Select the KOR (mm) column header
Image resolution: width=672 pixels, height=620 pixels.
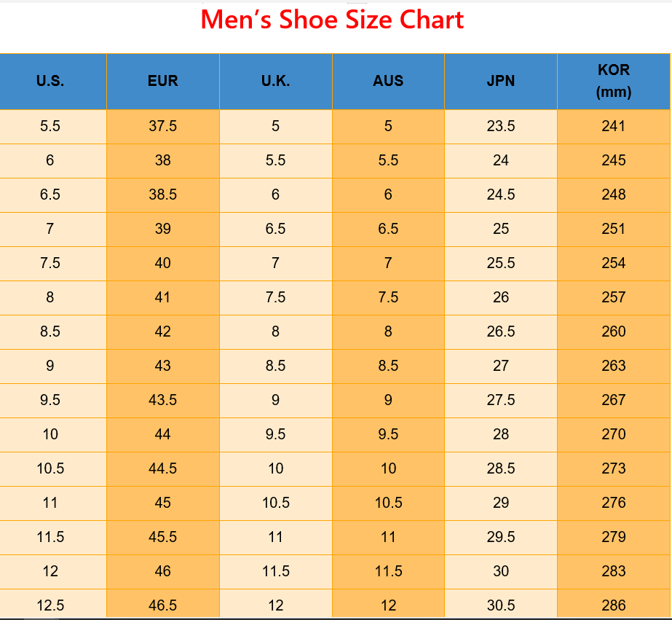point(614,81)
